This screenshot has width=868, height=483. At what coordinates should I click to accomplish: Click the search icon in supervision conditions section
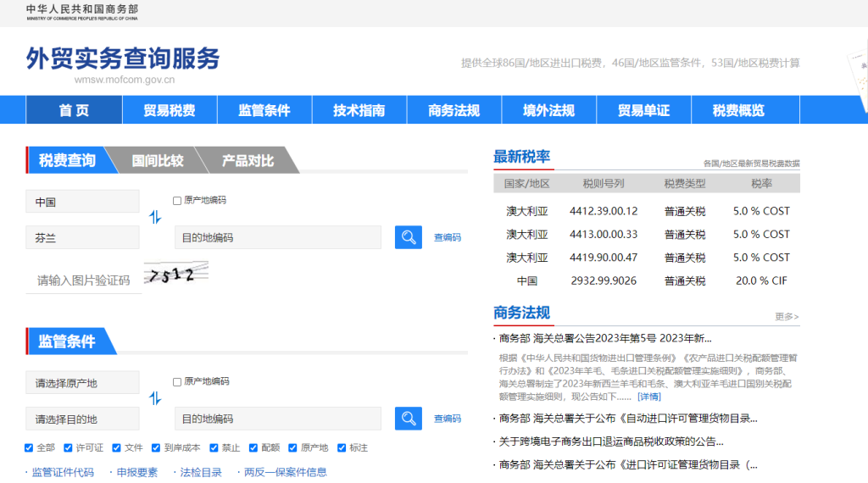pyautogui.click(x=408, y=419)
